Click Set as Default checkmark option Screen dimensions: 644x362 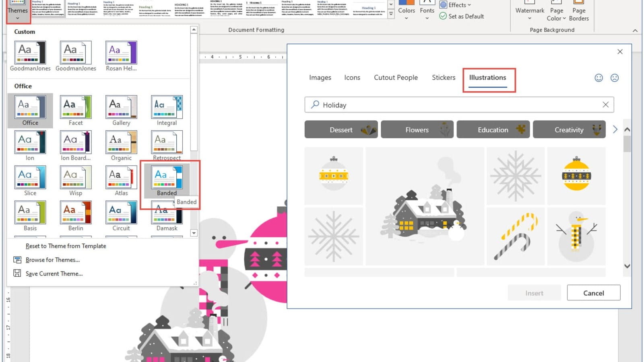(461, 16)
